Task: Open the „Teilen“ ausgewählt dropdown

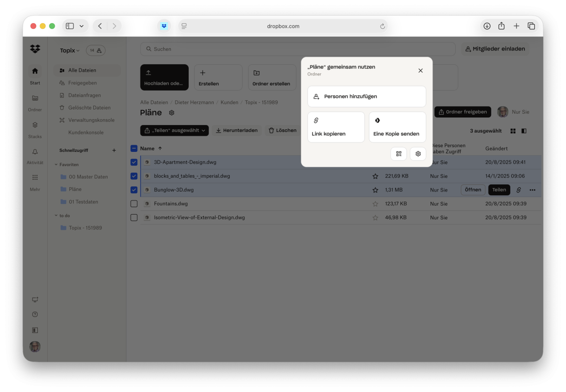Action: tap(175, 130)
